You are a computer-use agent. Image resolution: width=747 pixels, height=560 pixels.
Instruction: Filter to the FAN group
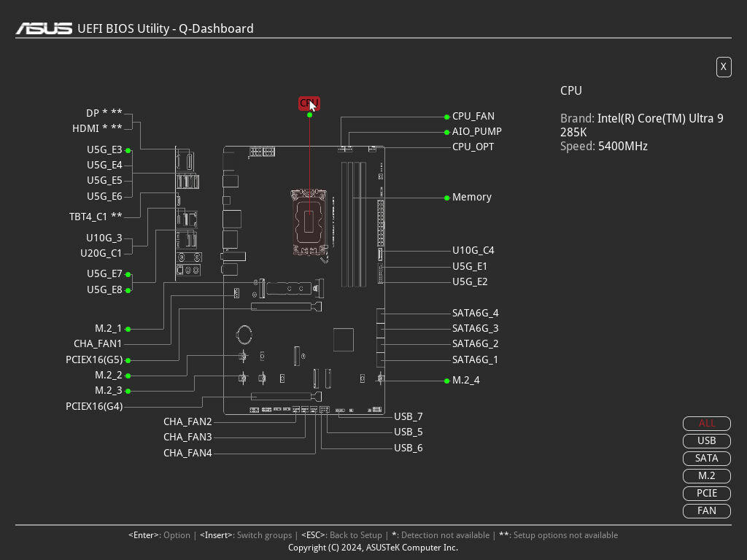[706, 511]
